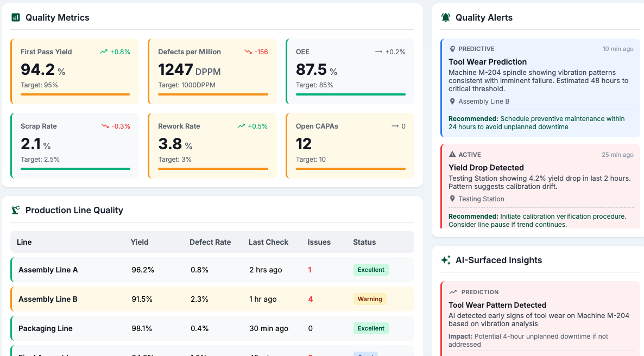The height and width of the screenshot is (356, 644).
Task: Click the OEE green progress bar
Action: point(351,94)
